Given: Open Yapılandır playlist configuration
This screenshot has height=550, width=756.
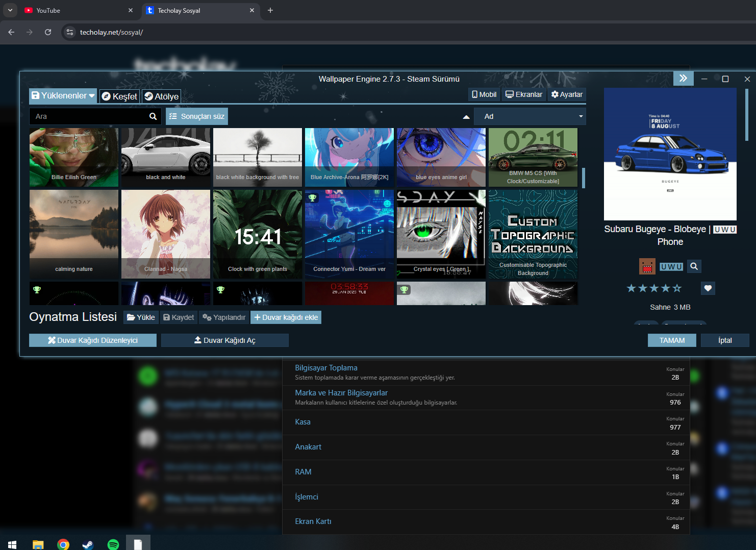Looking at the screenshot, I should 224,317.
